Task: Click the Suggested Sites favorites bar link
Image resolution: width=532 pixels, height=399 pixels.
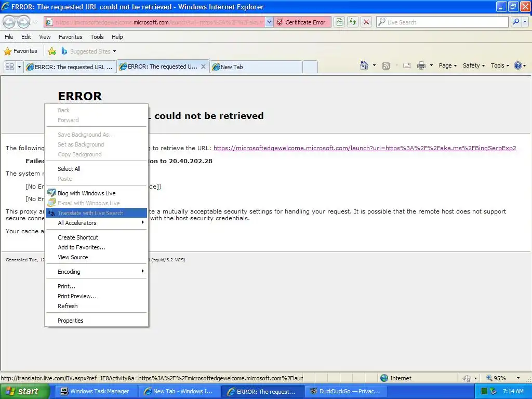Action: pyautogui.click(x=90, y=51)
